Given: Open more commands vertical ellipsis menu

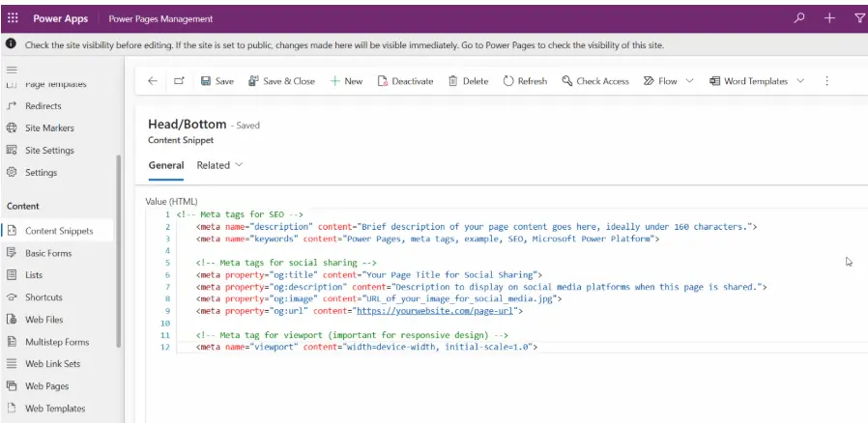Looking at the screenshot, I should point(826,81).
